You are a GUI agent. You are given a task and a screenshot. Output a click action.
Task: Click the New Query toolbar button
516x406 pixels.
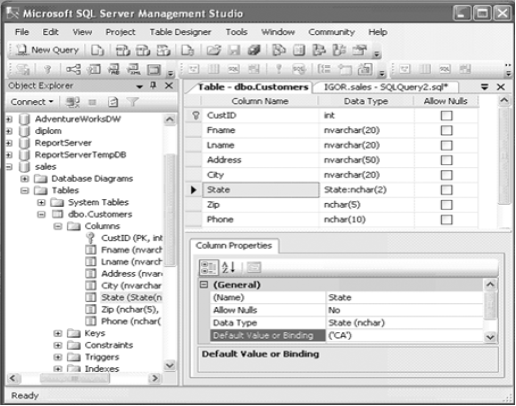click(48, 50)
